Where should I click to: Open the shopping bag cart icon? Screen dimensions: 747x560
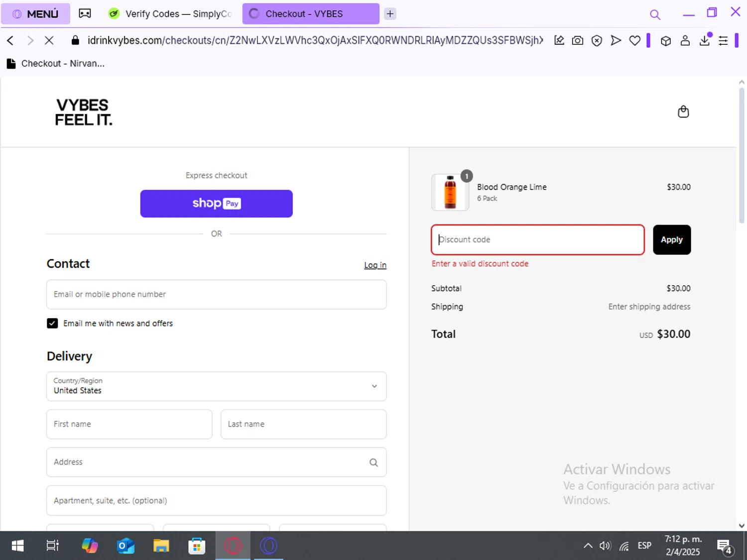(683, 112)
